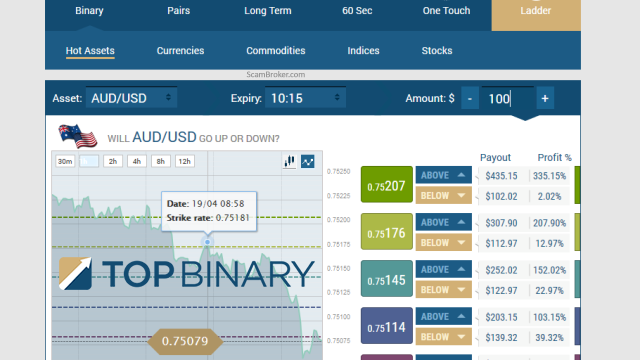Switch to the 60 Sec tab

pos(357,11)
